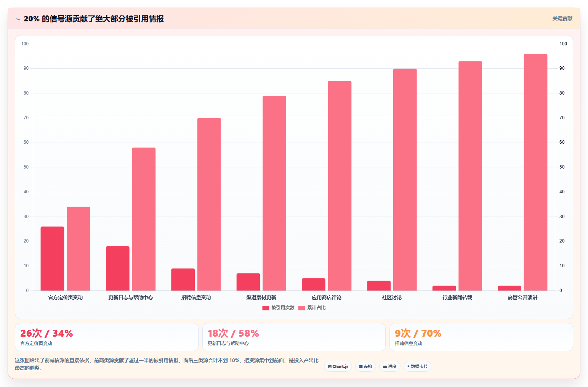Open the 9次 / 70% stat card
588x387 pixels.
[481, 337]
